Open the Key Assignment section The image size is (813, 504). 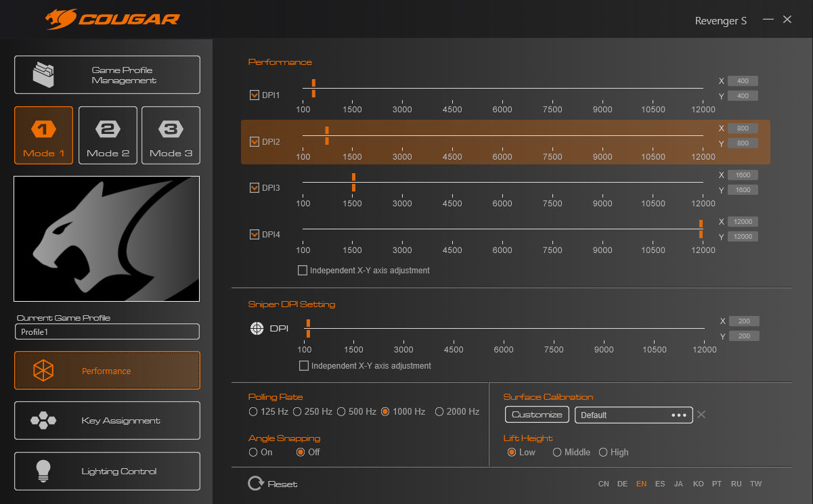(107, 421)
